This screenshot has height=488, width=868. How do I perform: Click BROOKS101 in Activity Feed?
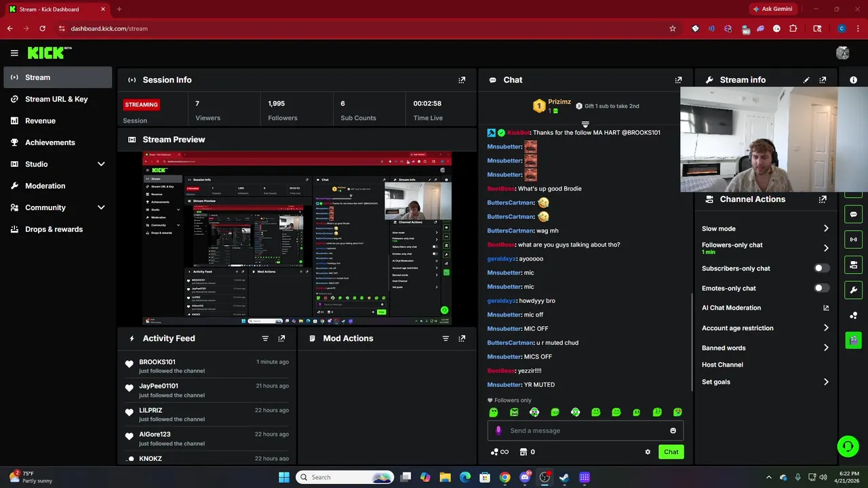(157, 362)
